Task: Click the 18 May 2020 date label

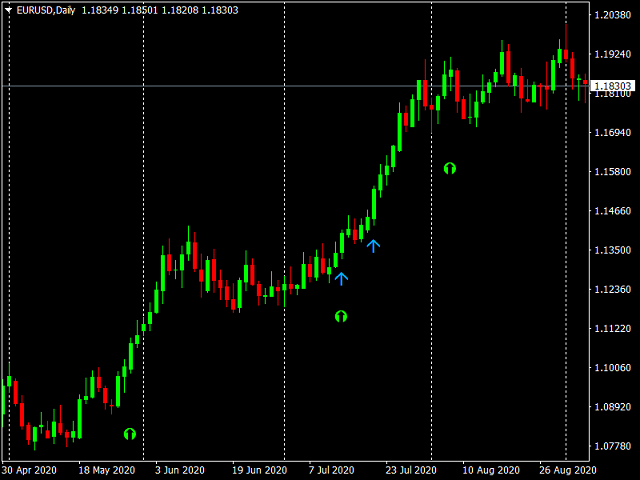Action: tap(107, 470)
